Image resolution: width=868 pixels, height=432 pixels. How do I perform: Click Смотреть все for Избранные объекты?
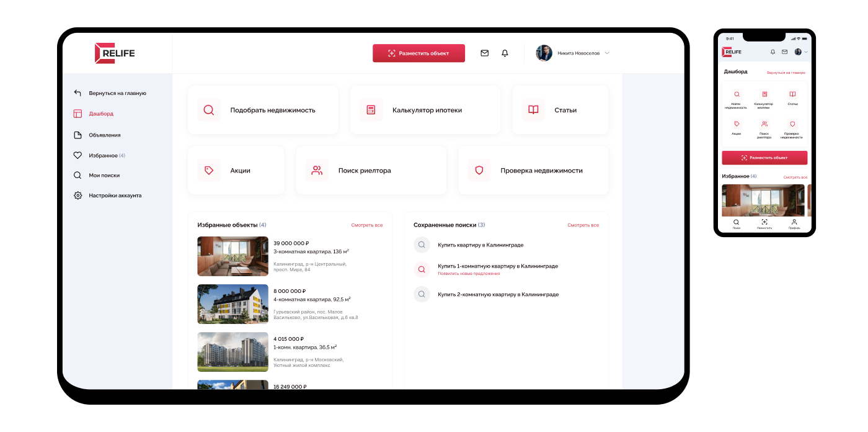[366, 225]
